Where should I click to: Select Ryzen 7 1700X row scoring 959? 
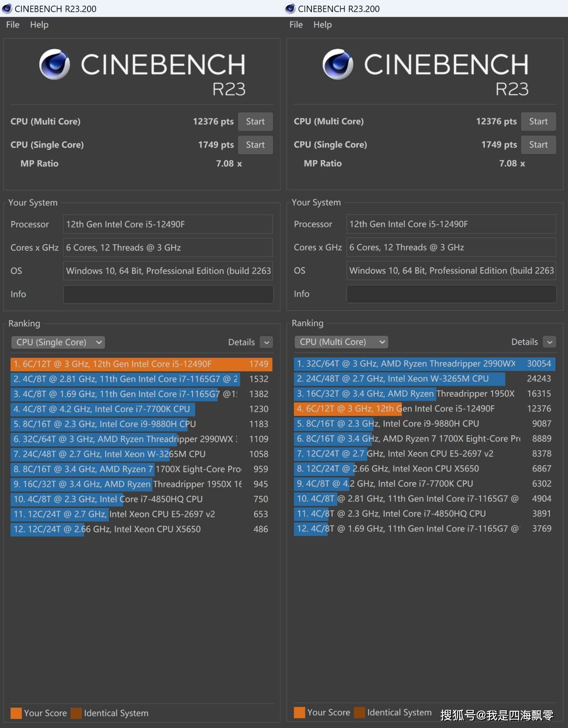[x=141, y=469]
